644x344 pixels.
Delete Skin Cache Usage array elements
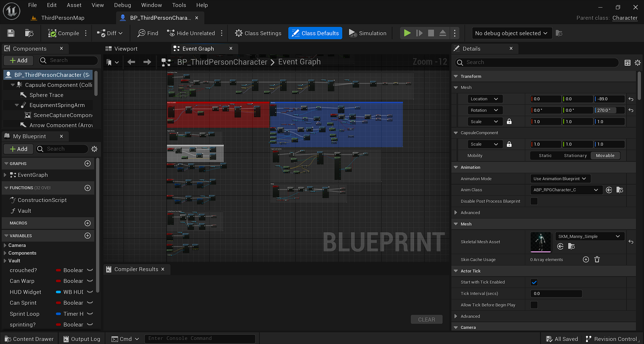(x=597, y=259)
